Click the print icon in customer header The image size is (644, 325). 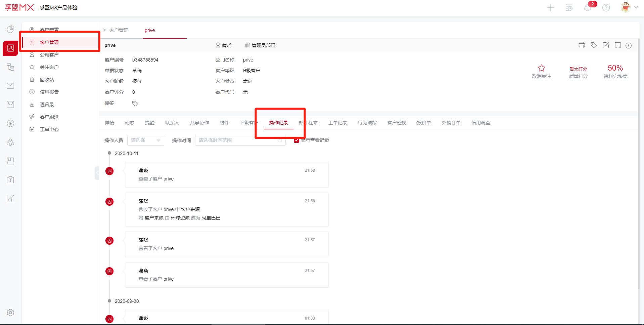coord(582,45)
